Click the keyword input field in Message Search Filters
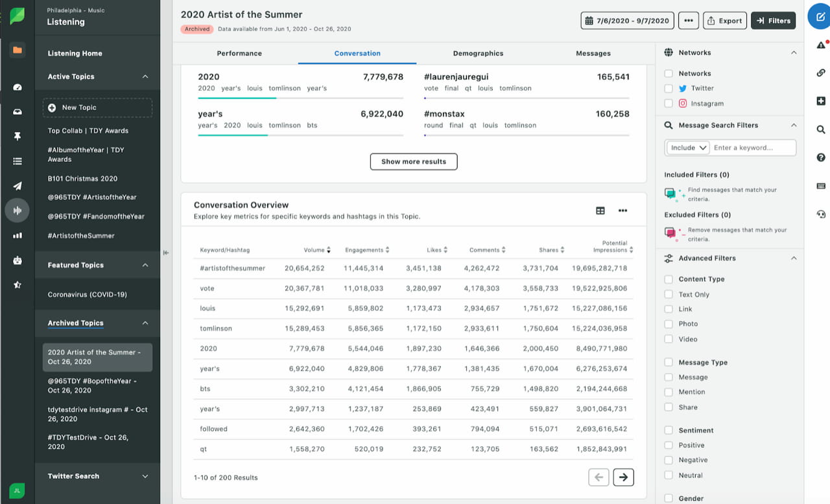This screenshot has width=830, height=504. (753, 147)
